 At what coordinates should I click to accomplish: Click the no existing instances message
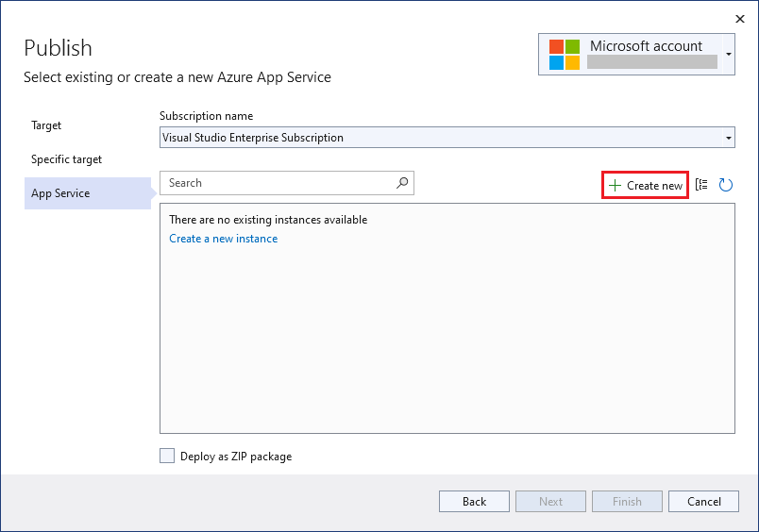pyautogui.click(x=268, y=220)
